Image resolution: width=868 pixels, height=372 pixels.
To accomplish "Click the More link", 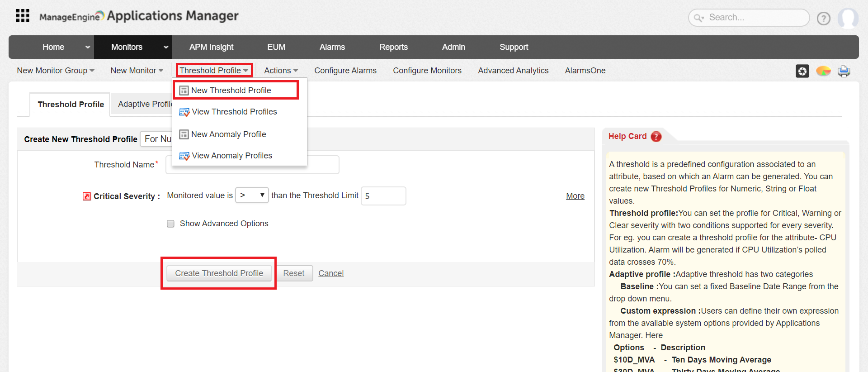I will tap(575, 196).
